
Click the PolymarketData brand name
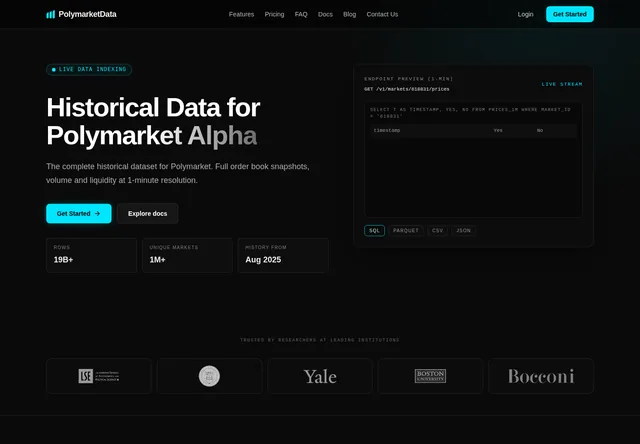tap(87, 14)
